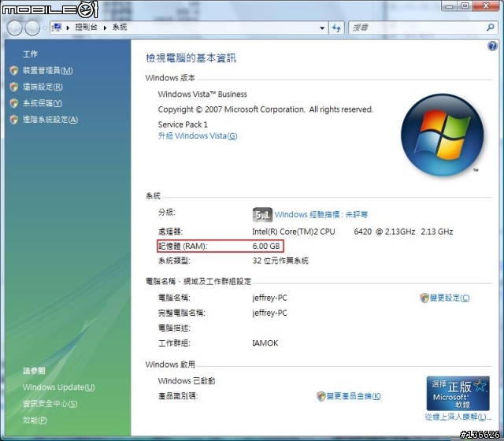Screen dimensions: 504x441
Task: Select the IAMOK workgroup value
Action: coord(265,343)
